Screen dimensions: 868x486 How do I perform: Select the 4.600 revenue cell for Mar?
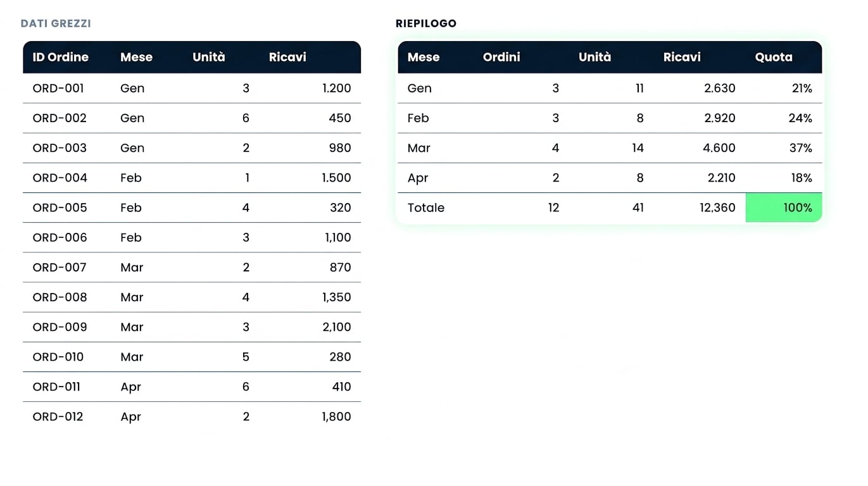[x=720, y=148]
